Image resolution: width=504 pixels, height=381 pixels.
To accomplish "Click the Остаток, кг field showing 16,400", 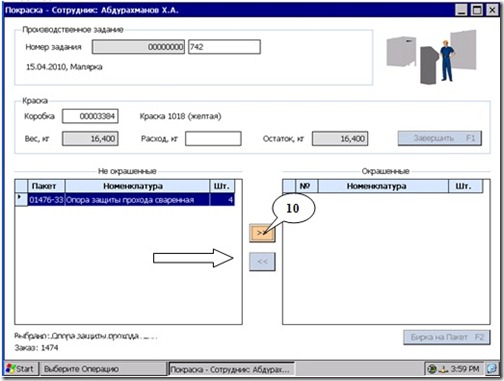I will (x=340, y=139).
